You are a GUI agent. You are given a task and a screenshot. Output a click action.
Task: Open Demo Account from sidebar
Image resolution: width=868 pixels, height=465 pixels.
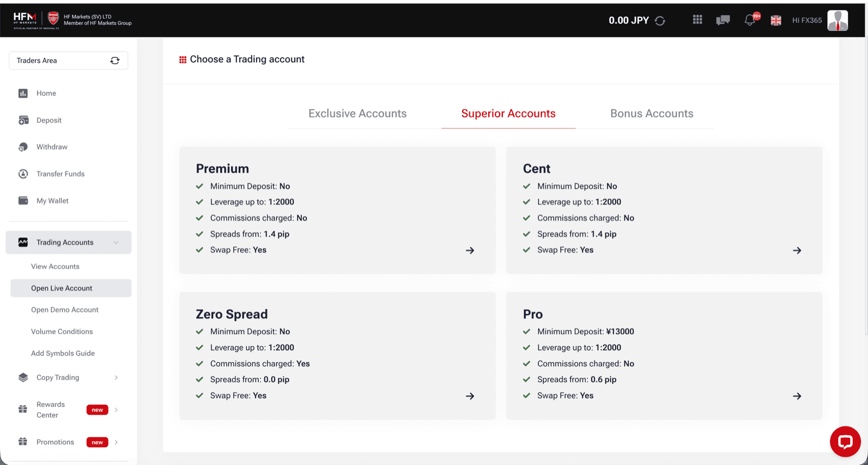pyautogui.click(x=65, y=310)
